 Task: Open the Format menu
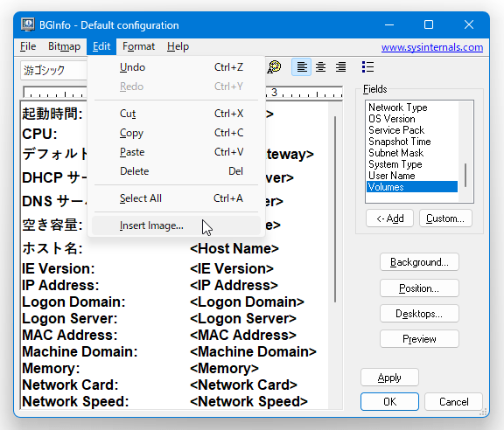(138, 46)
